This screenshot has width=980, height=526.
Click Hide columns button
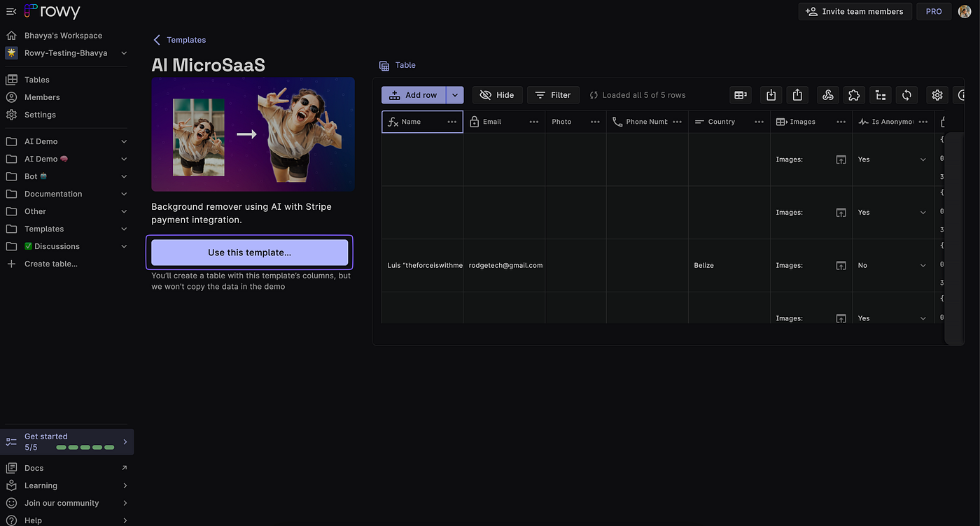pos(497,95)
